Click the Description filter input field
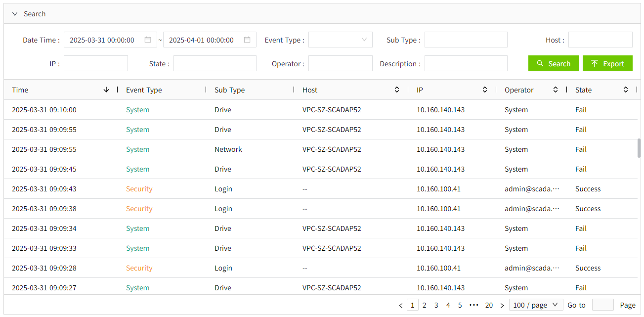The image size is (644, 317). click(466, 64)
